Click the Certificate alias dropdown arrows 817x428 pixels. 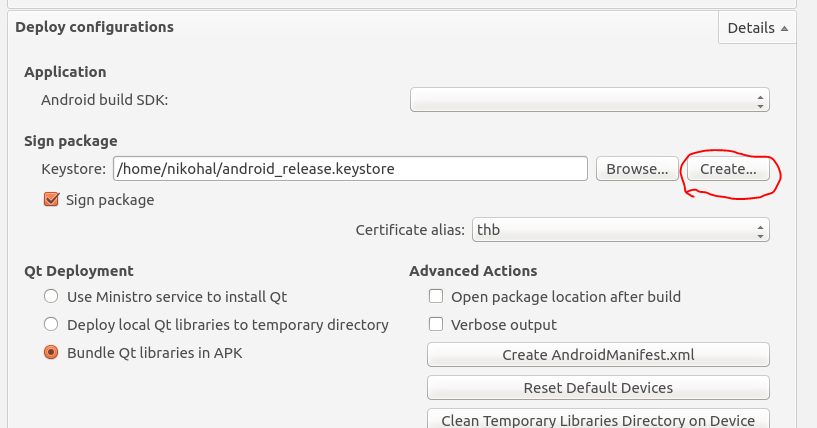[761, 230]
